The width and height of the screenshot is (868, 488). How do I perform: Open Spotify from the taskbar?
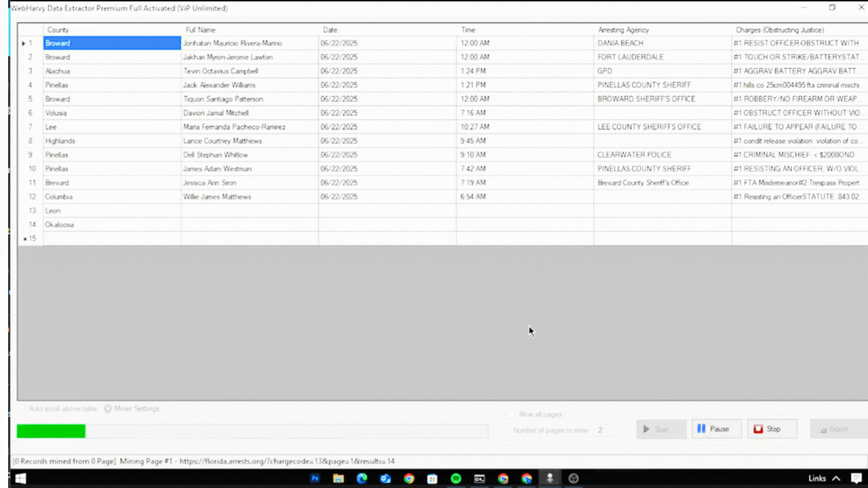coord(456,479)
